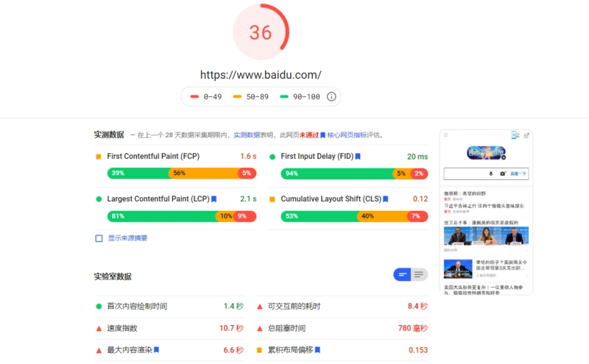The width and height of the screenshot is (589, 364).
Task: Click the LCP value 2.1 s
Action: point(248,199)
